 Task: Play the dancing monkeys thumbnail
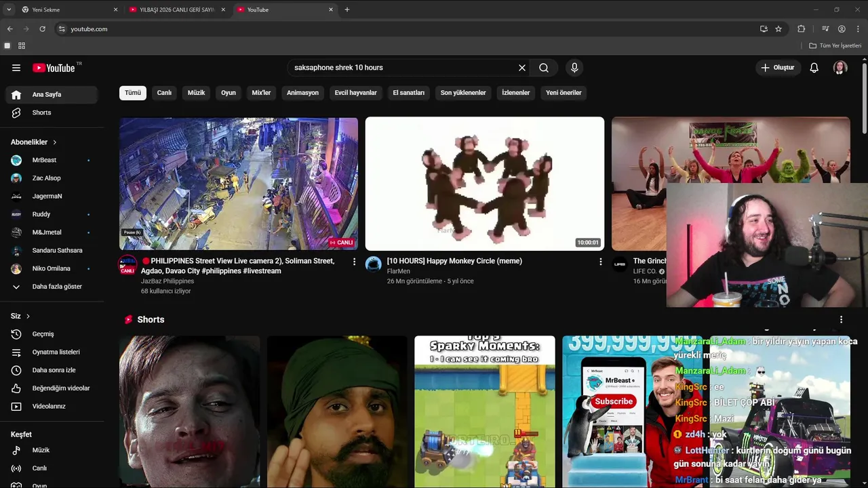point(485,184)
